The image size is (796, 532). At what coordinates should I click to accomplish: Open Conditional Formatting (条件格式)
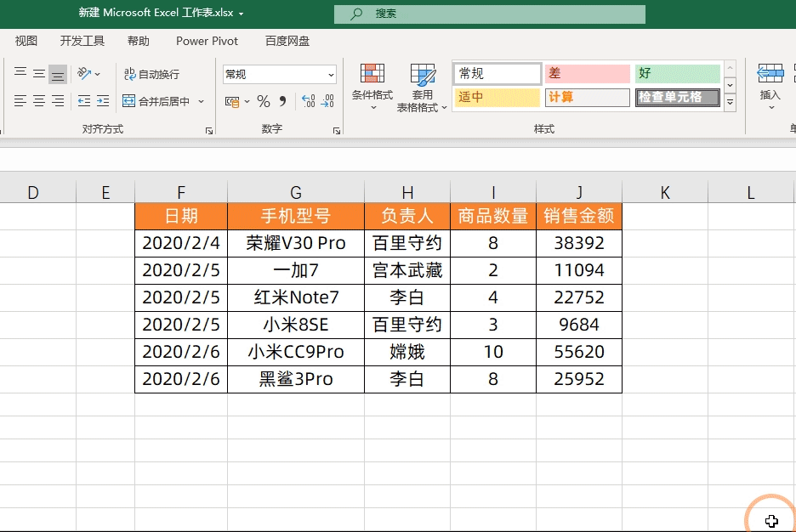(x=372, y=86)
